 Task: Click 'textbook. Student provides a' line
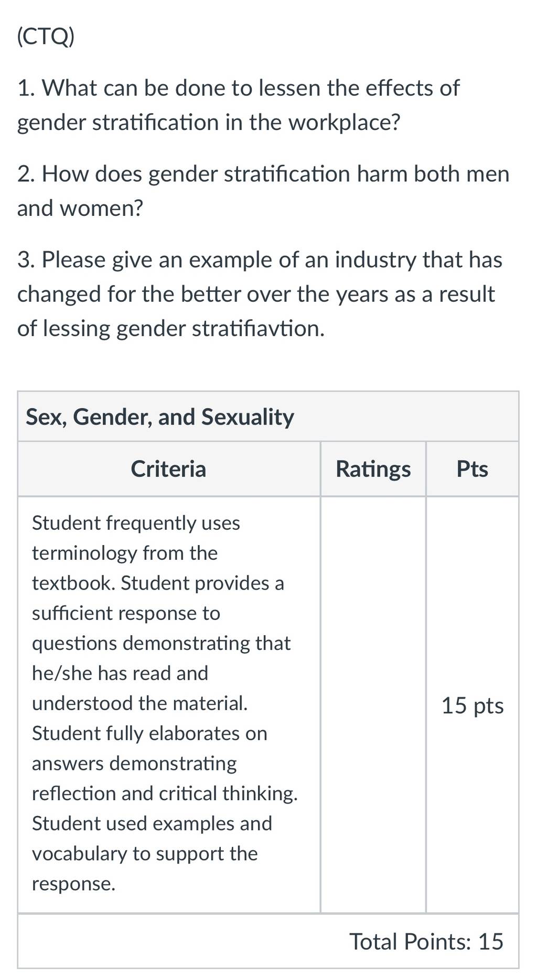tap(158, 583)
